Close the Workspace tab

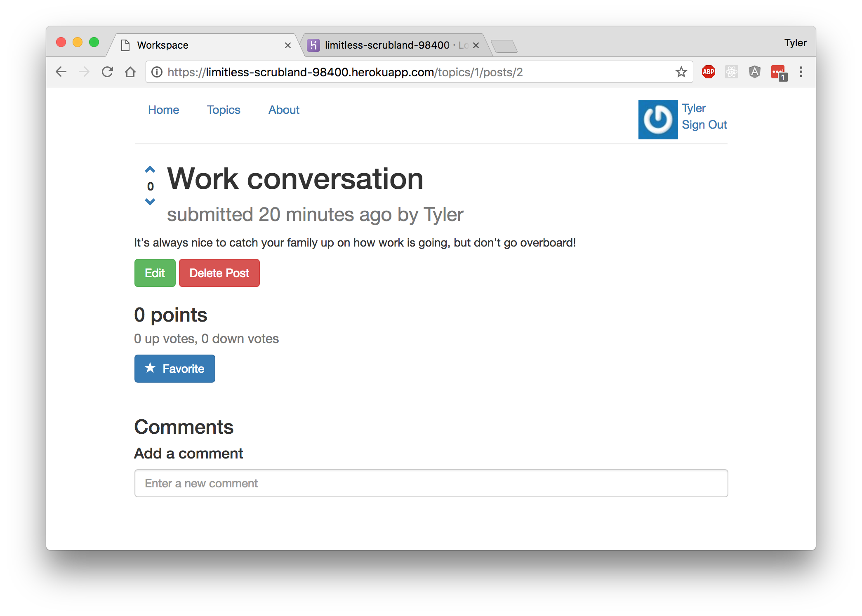[x=287, y=45]
